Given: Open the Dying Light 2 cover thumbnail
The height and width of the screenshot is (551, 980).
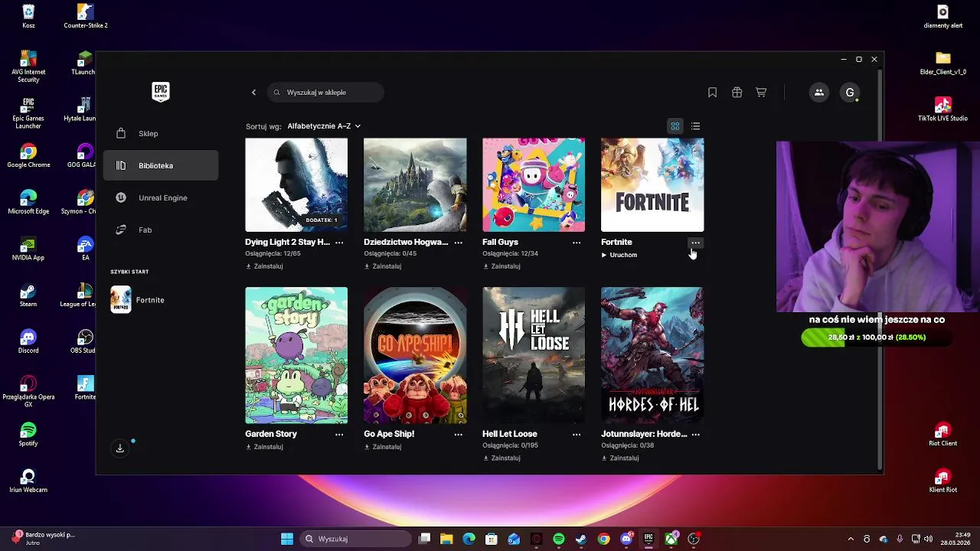Looking at the screenshot, I should pyautogui.click(x=296, y=185).
